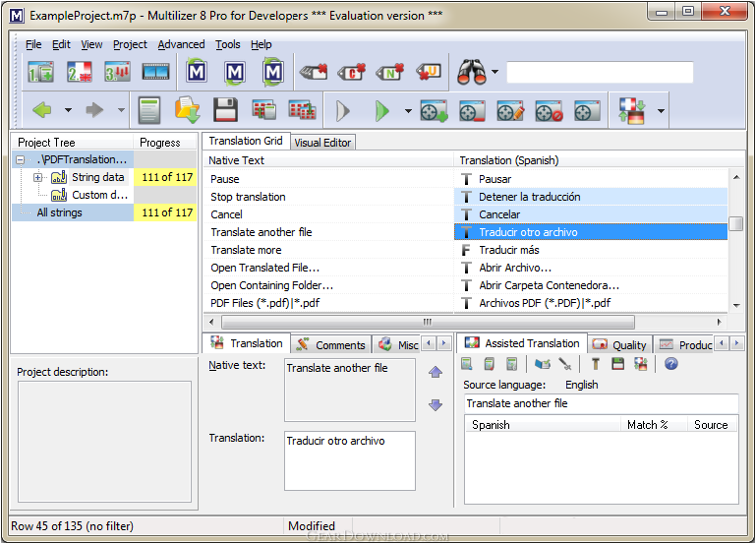This screenshot has height=544, width=756.
Task: Click the blue up arrow beside Native text
Action: 436,372
